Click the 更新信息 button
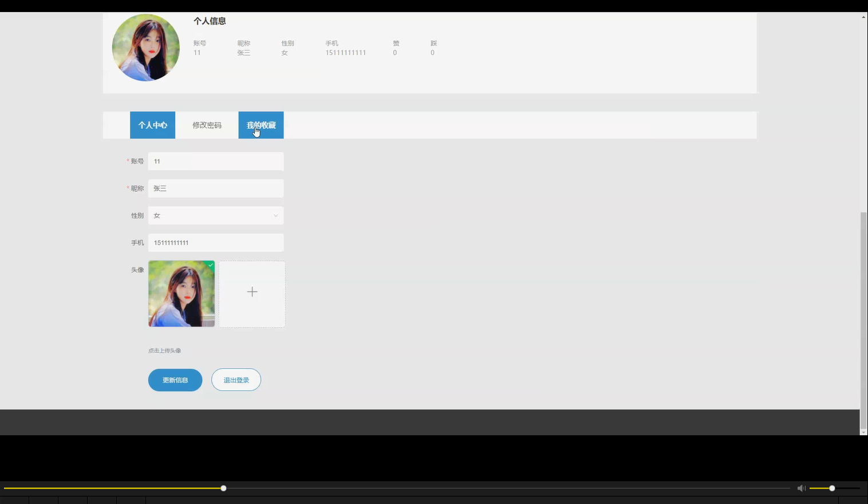This screenshot has height=504, width=868. click(x=175, y=380)
